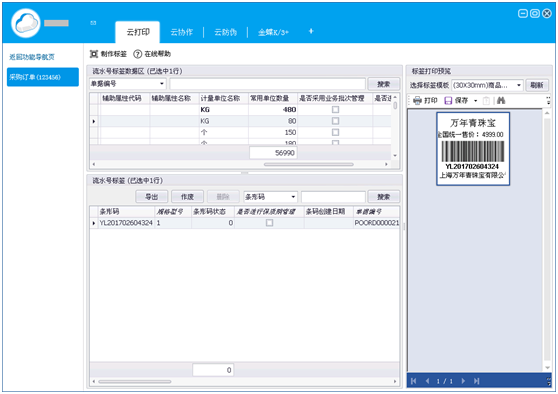The image size is (558, 394).
Task: Toggle batch management checkbox for 480 row
Action: click(x=335, y=110)
